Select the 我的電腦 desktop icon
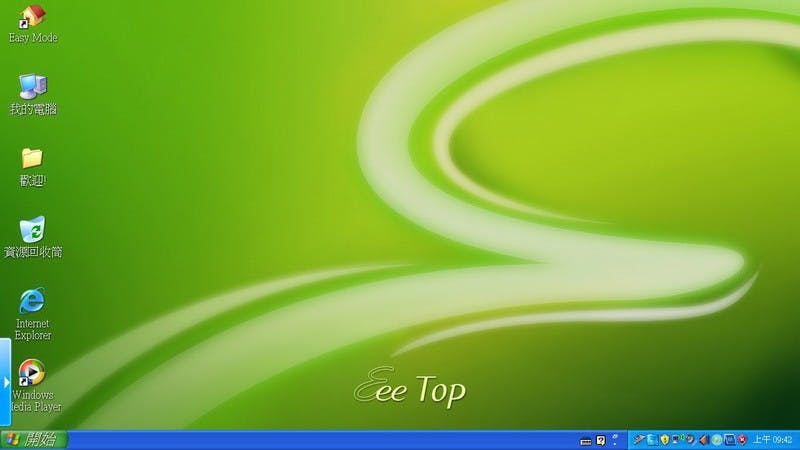The height and width of the screenshot is (450, 800). [x=33, y=86]
